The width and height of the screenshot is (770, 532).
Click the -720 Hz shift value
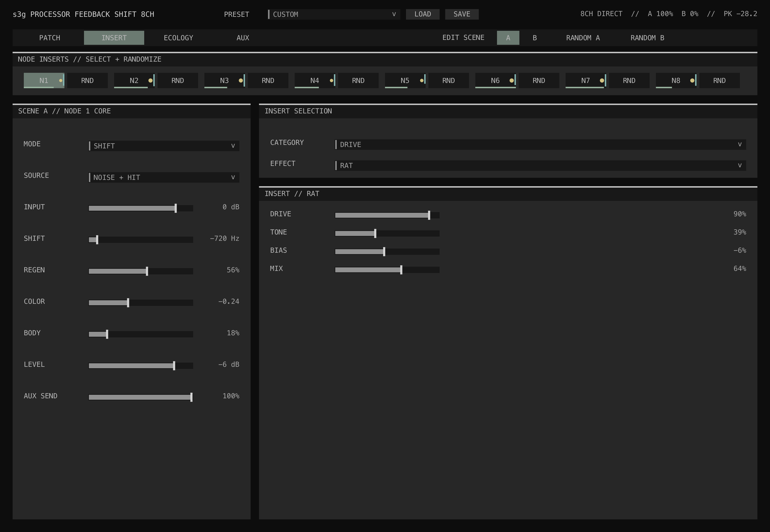tap(224, 238)
